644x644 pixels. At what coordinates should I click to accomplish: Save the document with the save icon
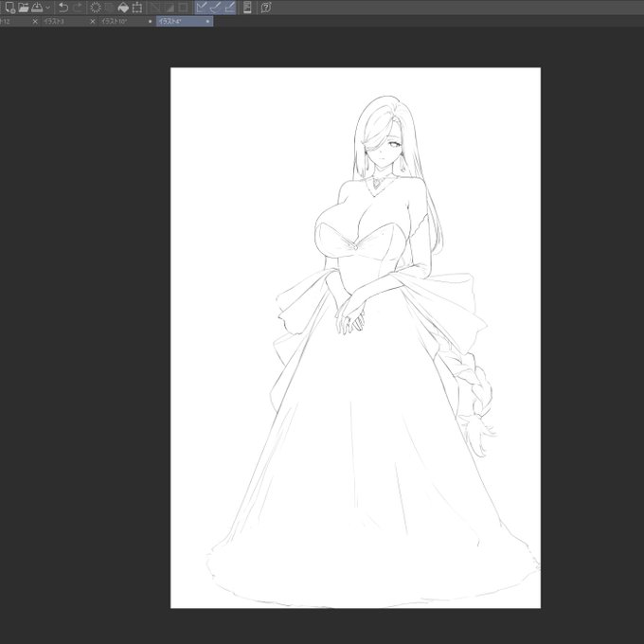point(37,7)
